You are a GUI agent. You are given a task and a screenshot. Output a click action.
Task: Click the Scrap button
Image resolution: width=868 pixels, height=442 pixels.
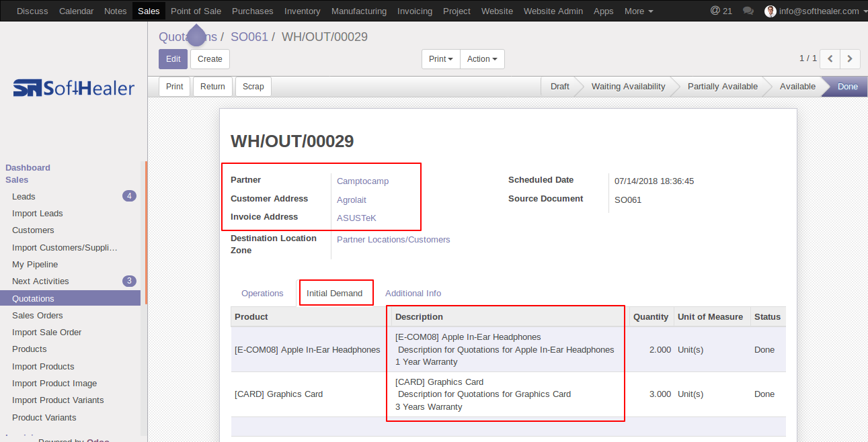(253, 87)
